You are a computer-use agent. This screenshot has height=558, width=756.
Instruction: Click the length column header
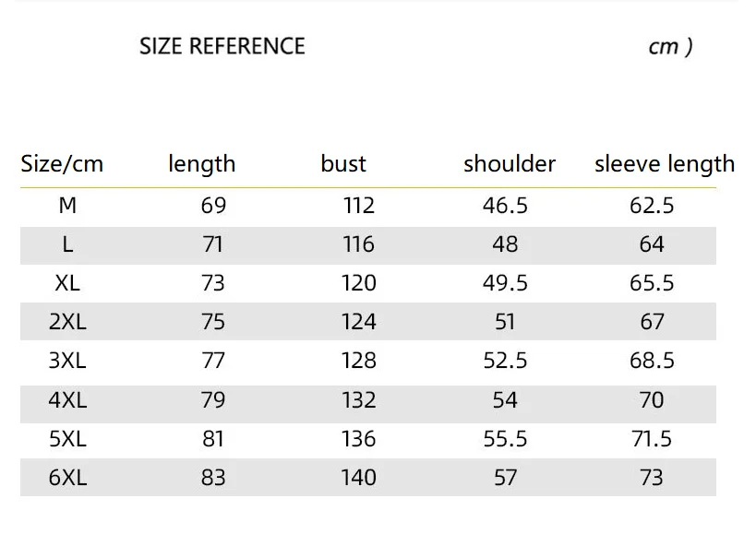click(x=201, y=164)
